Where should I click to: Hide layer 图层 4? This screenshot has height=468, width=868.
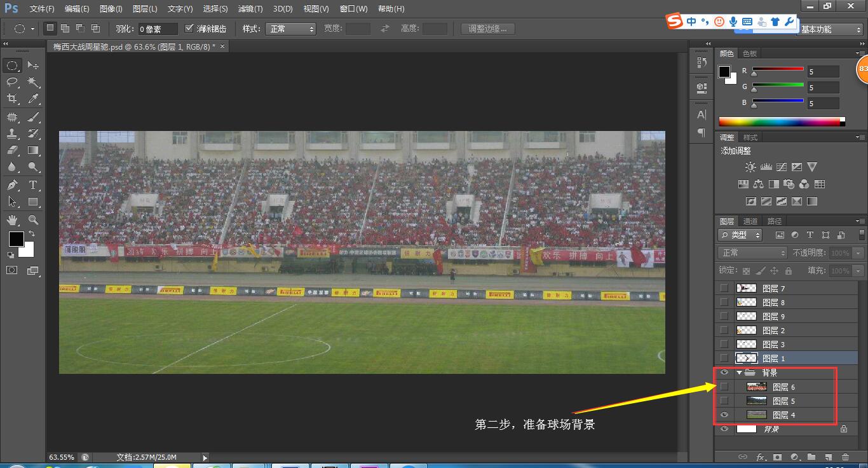(x=724, y=415)
